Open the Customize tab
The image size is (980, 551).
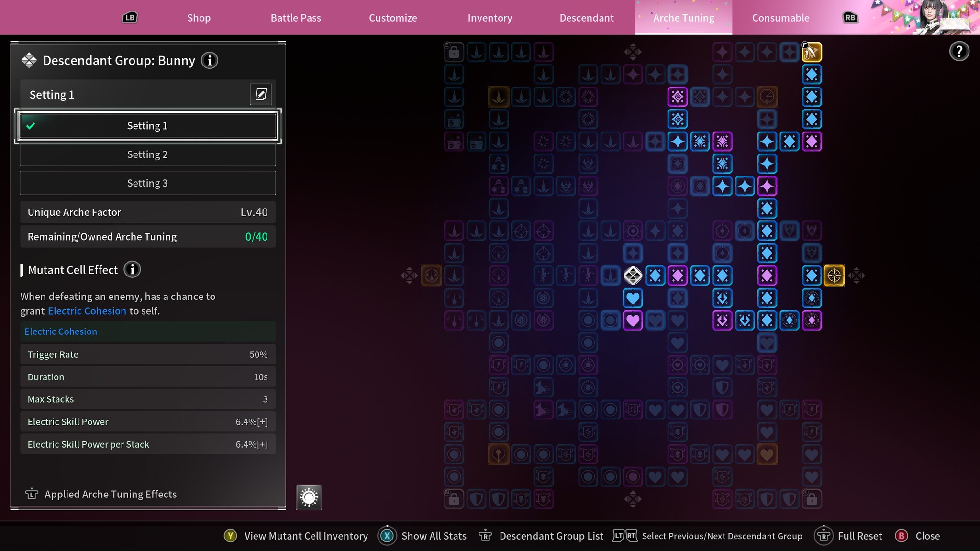[x=393, y=18]
